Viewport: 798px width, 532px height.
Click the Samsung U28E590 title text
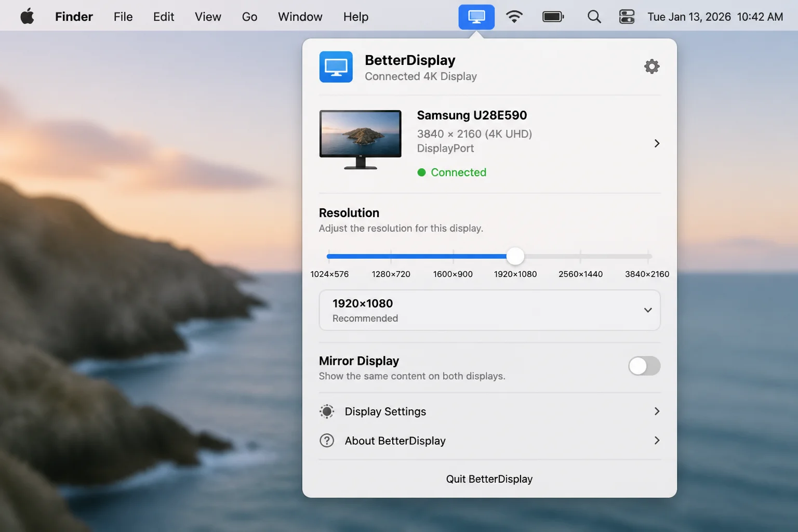coord(472,115)
